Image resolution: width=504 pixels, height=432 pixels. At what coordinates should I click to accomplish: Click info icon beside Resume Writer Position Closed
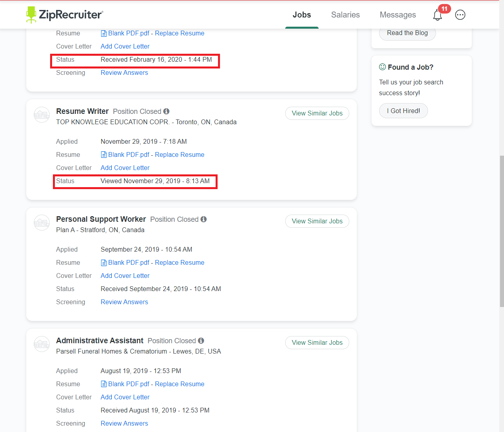coord(166,111)
